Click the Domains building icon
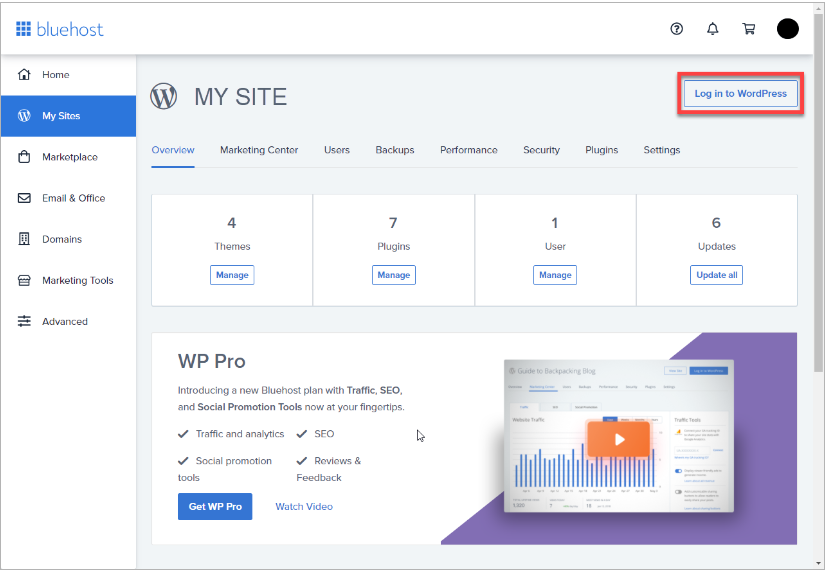Viewport: 829px width, 575px height. coord(24,239)
